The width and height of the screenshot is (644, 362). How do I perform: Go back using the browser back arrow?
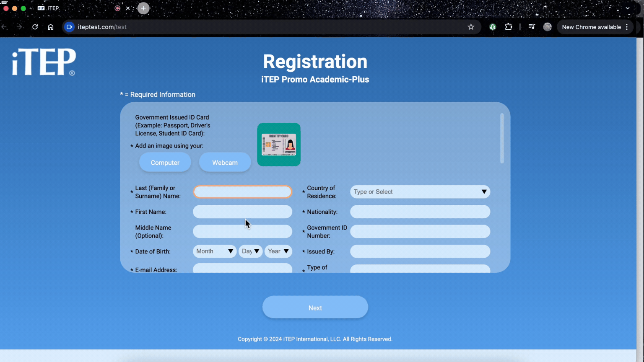pos(4,27)
